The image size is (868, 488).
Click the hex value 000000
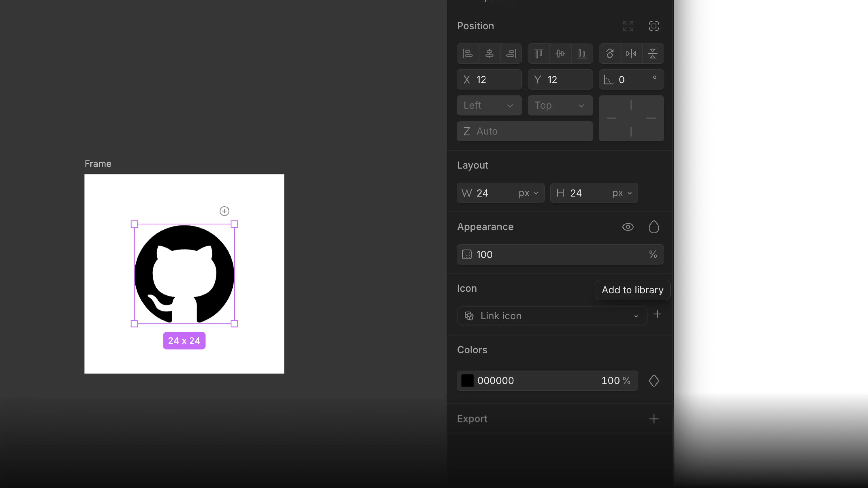(x=496, y=380)
